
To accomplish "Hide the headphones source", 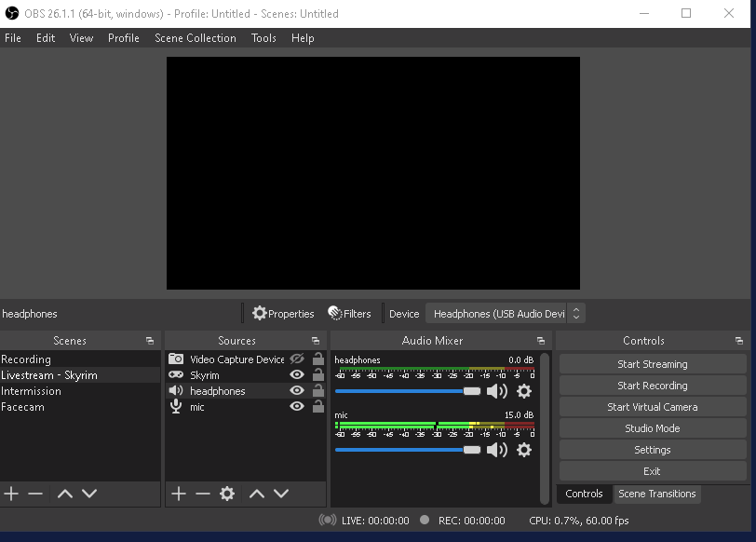I will (x=297, y=390).
